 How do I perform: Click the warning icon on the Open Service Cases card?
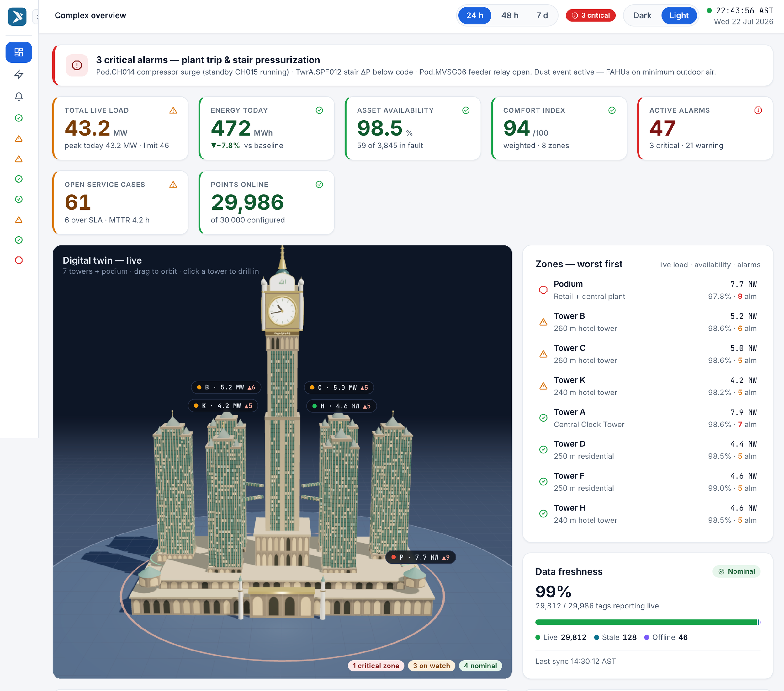tap(173, 185)
